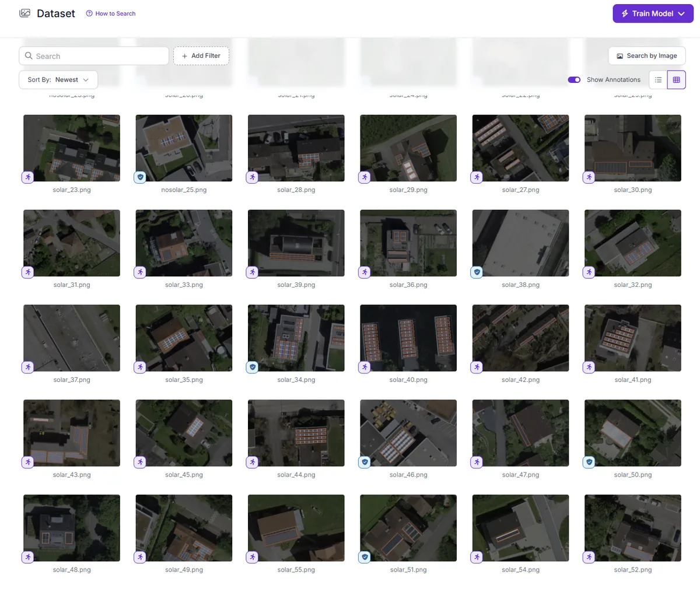The width and height of the screenshot is (700, 589).
Task: Expand the Train Model dropdown arrow
Action: [681, 13]
